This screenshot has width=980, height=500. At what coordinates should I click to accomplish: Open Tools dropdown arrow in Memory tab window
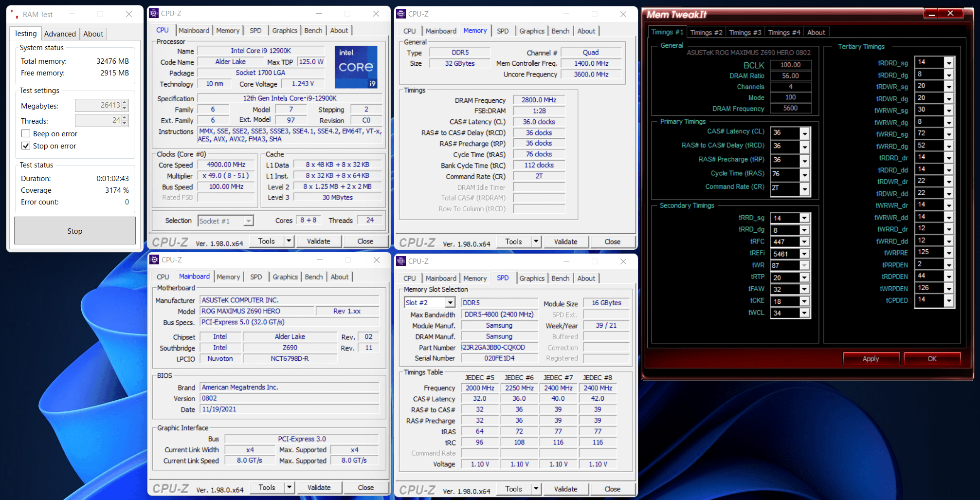[x=536, y=241]
